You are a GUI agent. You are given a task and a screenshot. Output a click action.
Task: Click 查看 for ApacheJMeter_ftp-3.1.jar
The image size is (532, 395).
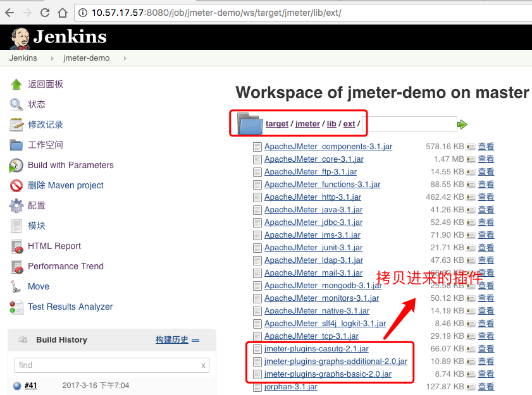(x=486, y=171)
